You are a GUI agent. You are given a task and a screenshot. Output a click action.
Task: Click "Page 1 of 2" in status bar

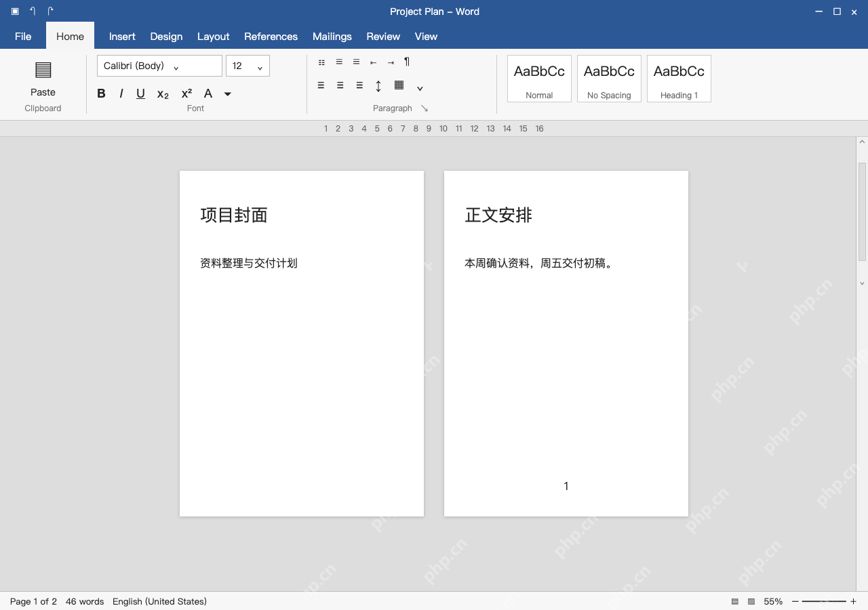pyautogui.click(x=33, y=601)
